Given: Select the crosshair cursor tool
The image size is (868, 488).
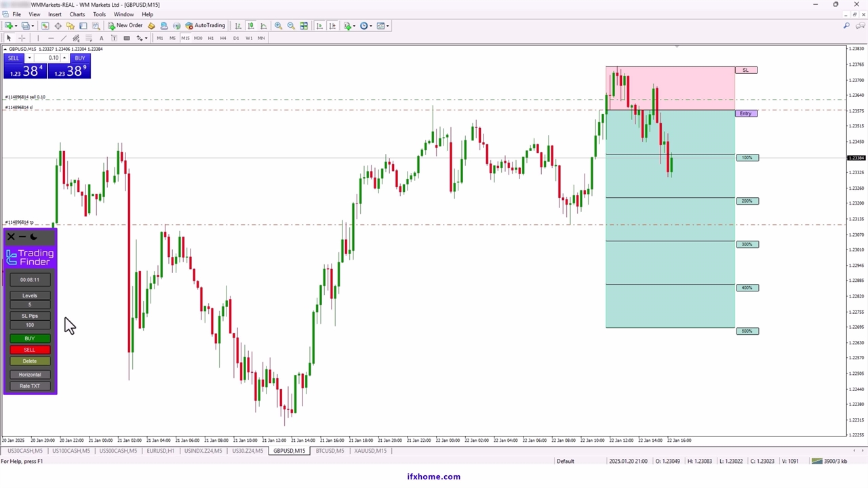Looking at the screenshot, I should pos(22,38).
